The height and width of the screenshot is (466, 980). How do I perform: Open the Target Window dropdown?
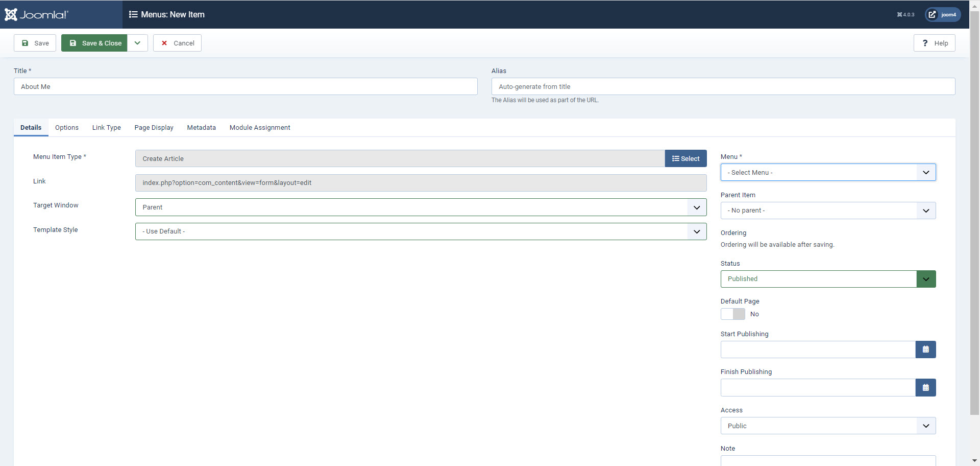tap(421, 207)
